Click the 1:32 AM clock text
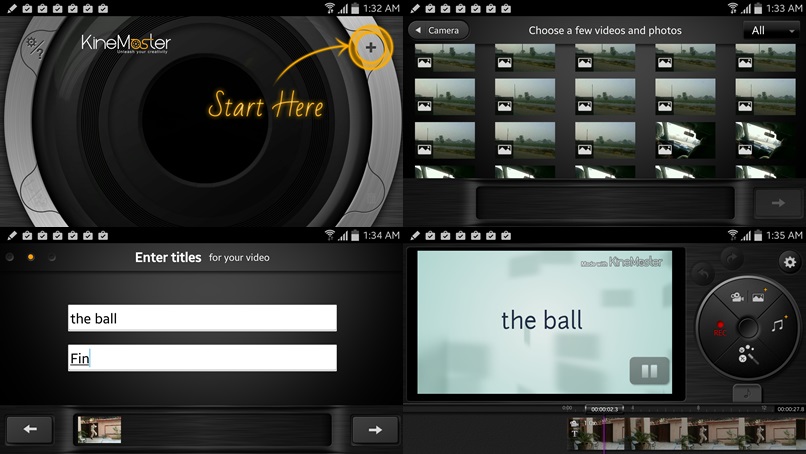This screenshot has height=454, width=806. (x=381, y=8)
